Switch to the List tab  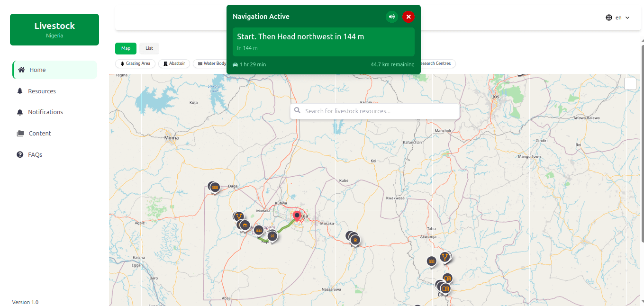(149, 48)
